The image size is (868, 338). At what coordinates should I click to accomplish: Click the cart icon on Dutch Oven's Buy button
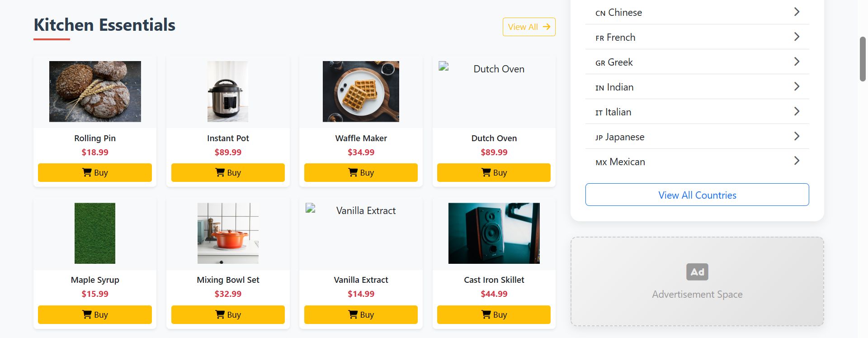pyautogui.click(x=486, y=172)
